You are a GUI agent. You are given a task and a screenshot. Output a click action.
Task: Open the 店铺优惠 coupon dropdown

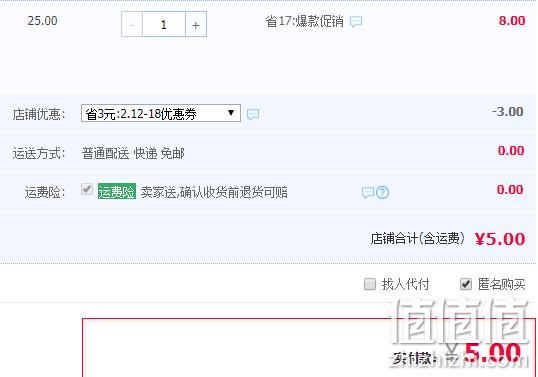click(161, 113)
